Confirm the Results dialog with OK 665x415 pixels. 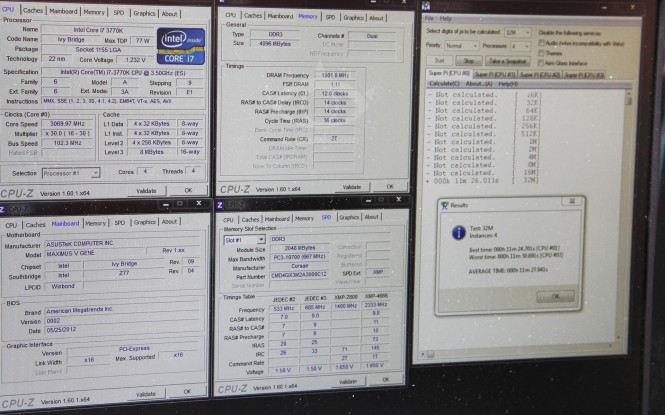(x=554, y=296)
